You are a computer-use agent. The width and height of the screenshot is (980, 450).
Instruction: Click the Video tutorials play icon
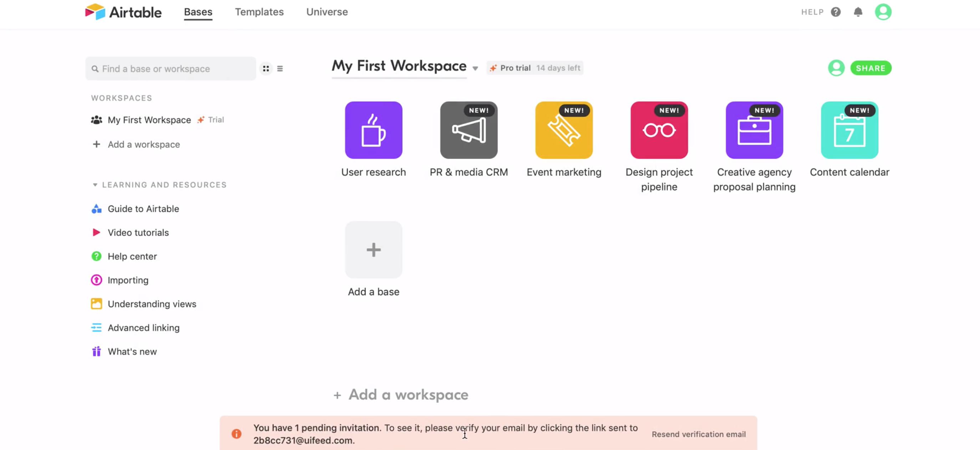click(x=96, y=232)
